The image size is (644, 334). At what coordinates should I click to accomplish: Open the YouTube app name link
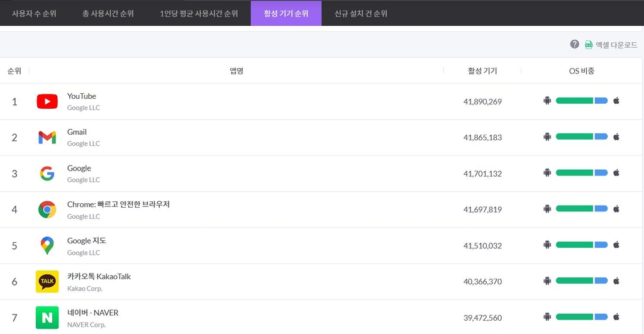coord(82,96)
